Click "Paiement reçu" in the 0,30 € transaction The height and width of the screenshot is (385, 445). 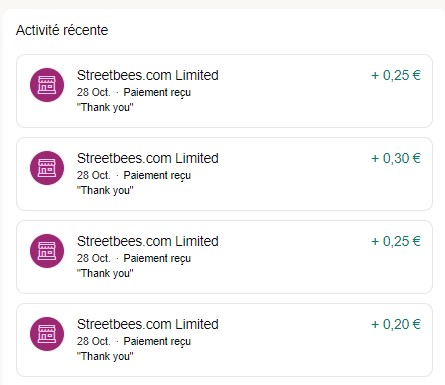[157, 175]
